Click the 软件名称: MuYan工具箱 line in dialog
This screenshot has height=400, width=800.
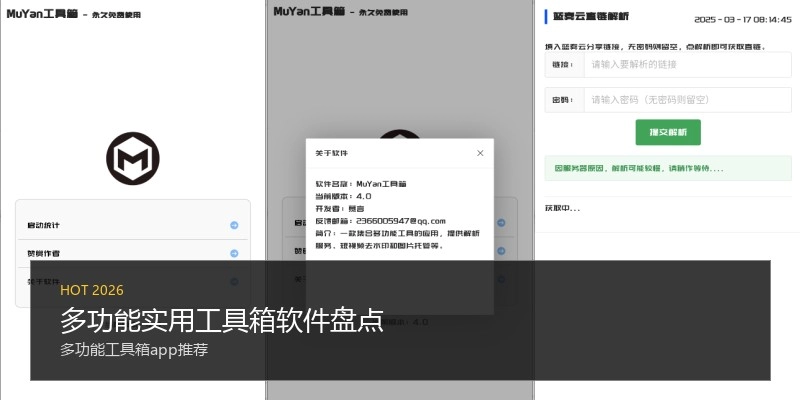(361, 184)
